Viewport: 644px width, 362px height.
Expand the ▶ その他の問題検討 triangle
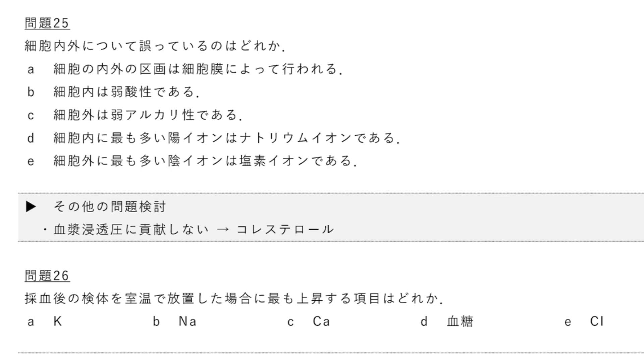coord(31,207)
